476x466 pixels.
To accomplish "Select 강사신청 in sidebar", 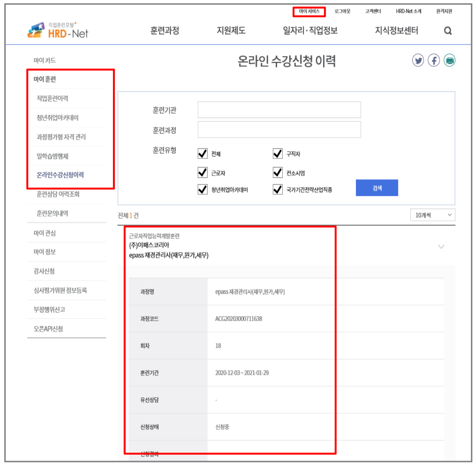I will point(44,271).
